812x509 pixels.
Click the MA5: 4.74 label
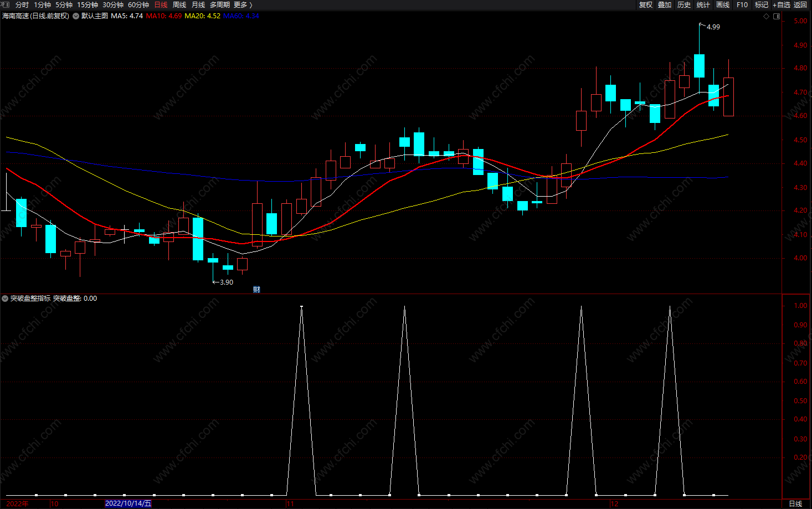tap(127, 16)
